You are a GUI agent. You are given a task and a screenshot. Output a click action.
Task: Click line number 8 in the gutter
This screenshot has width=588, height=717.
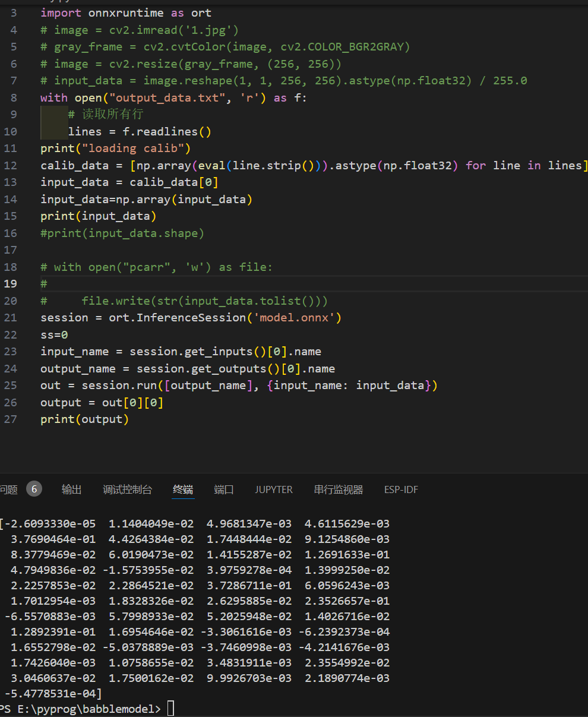click(x=14, y=97)
